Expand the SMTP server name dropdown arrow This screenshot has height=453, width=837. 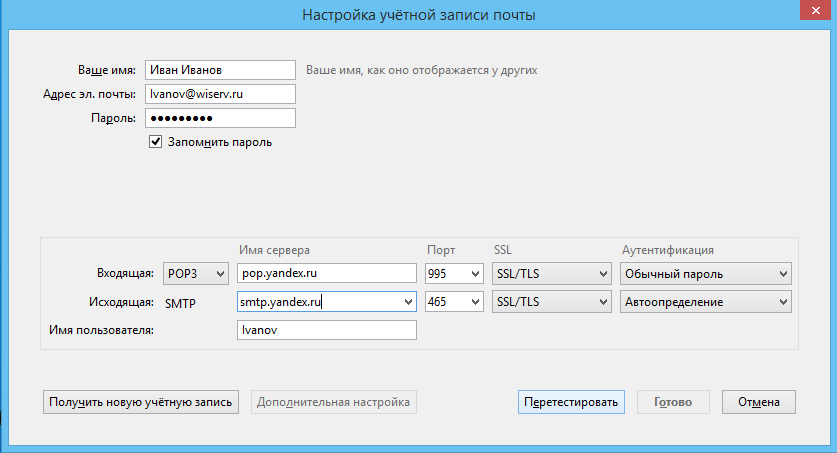point(407,301)
